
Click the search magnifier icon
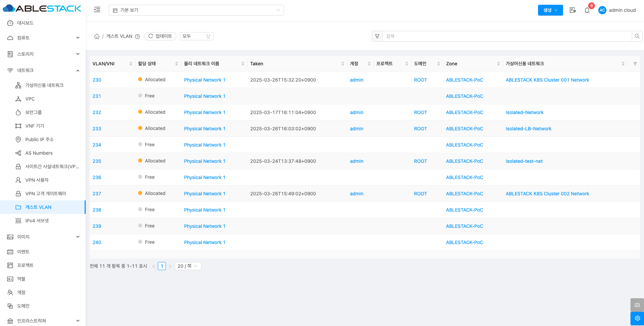tap(637, 36)
